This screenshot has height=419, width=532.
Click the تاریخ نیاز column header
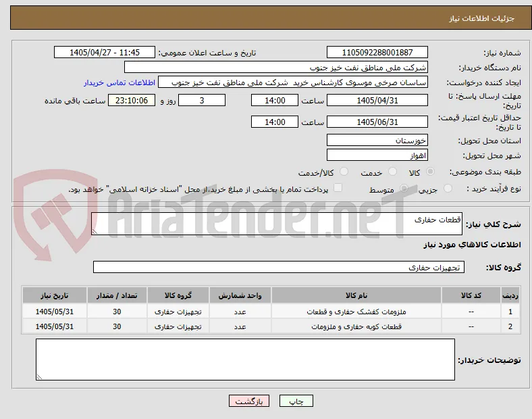point(55,295)
